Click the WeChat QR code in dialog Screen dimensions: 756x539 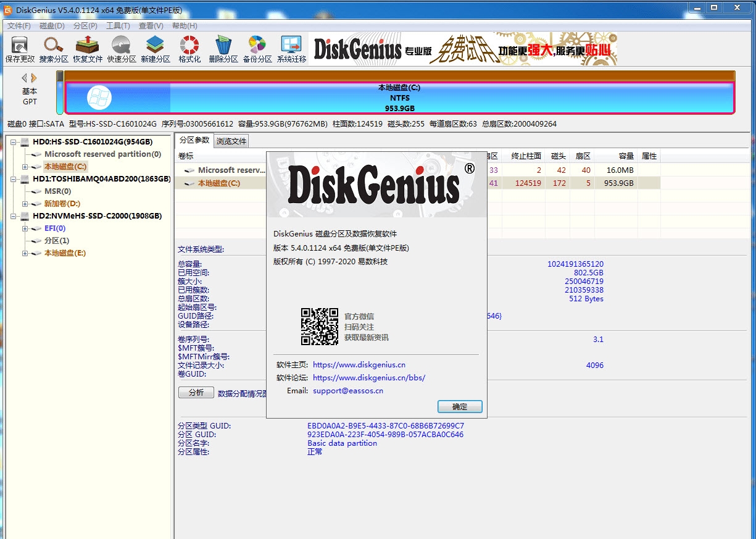tap(320, 327)
